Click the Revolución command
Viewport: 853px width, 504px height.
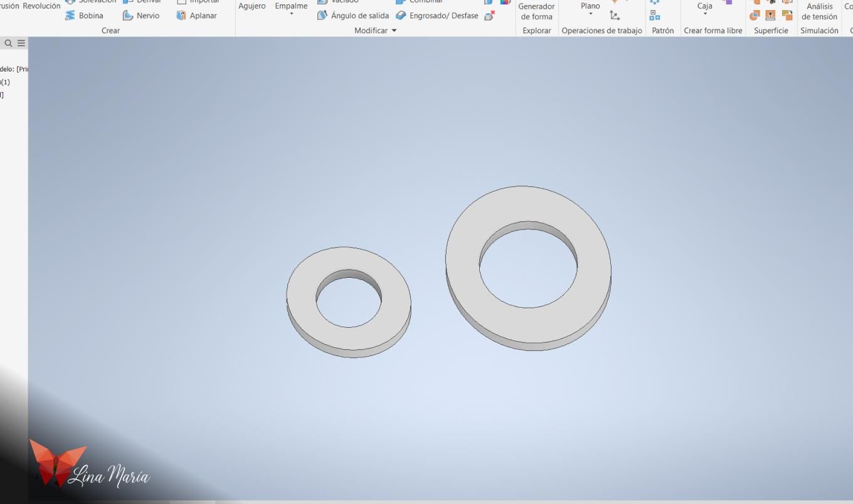pos(41,6)
